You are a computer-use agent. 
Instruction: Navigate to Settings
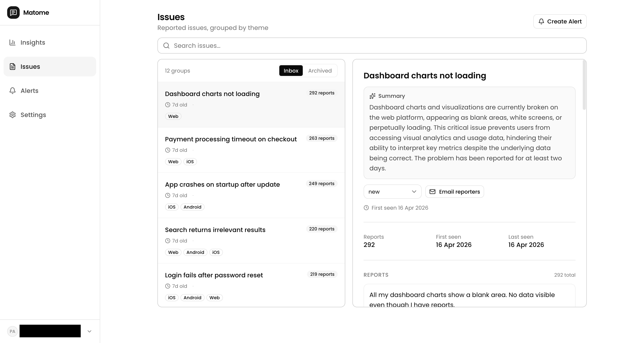50,115
